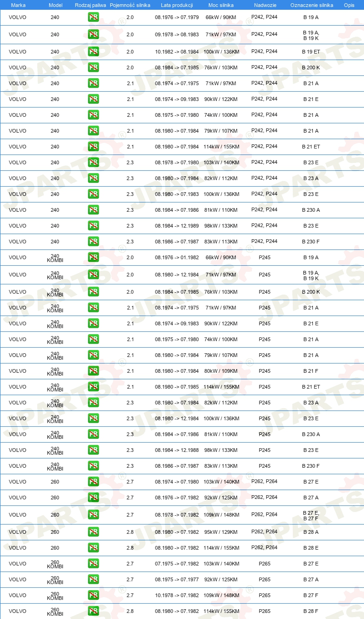Viewport: 364px width, 619px height.
Task: Click engine code cell 'B 28 A'
Action: click(x=311, y=532)
